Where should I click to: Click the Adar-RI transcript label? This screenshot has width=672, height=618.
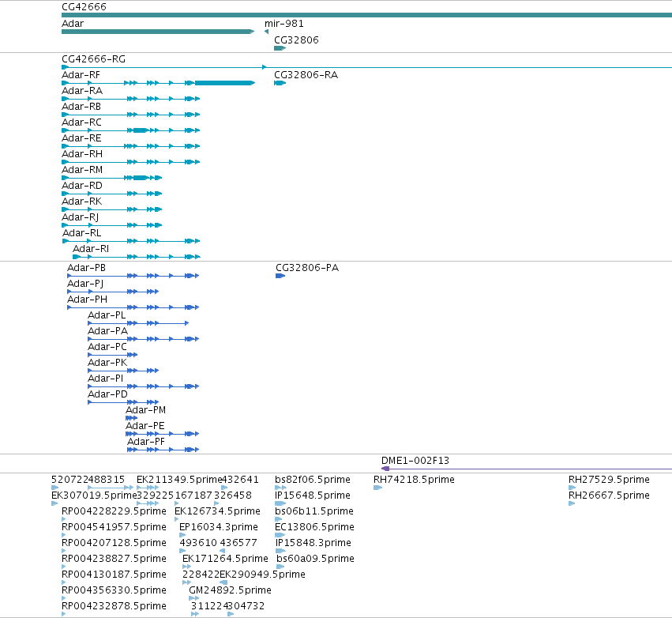pos(91,249)
